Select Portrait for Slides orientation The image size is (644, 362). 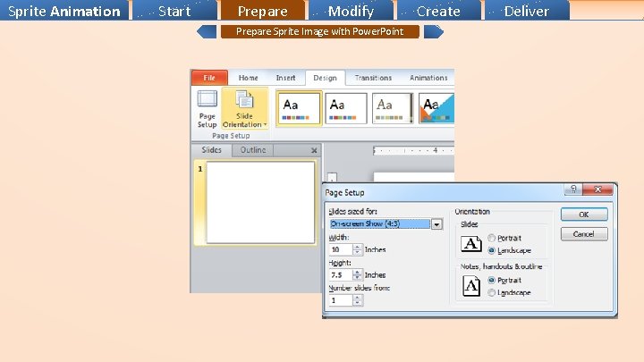[x=504, y=238]
